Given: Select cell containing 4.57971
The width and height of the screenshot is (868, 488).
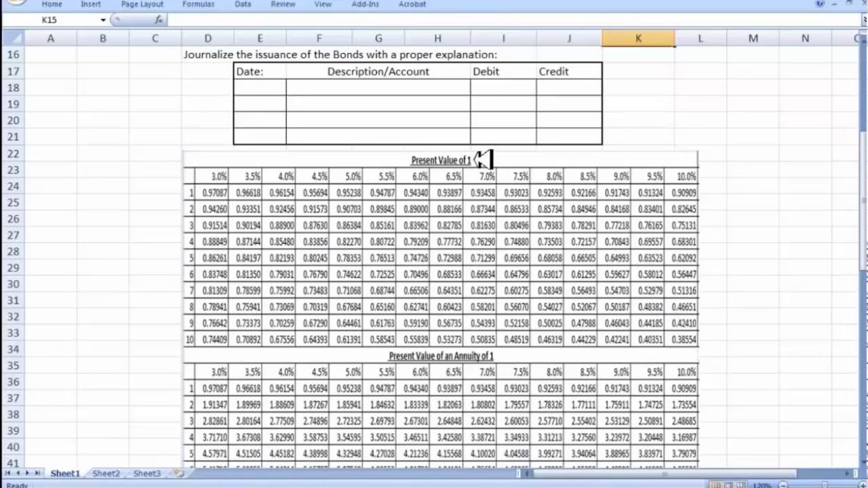Looking at the screenshot, I should [x=212, y=453].
